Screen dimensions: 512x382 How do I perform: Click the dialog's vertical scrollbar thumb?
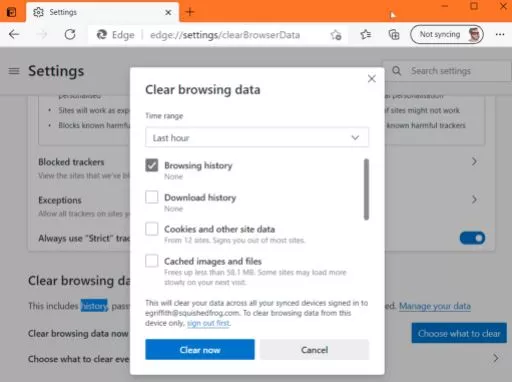tap(366, 189)
